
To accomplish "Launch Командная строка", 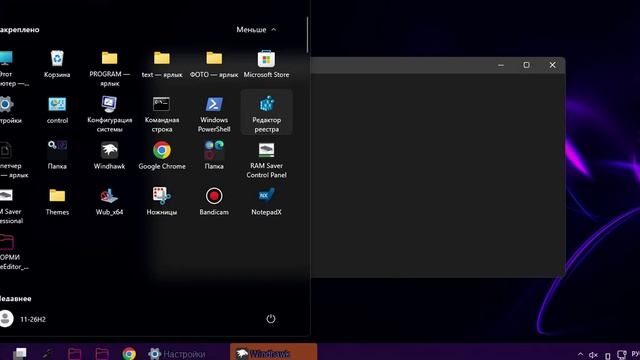I will coord(162,114).
